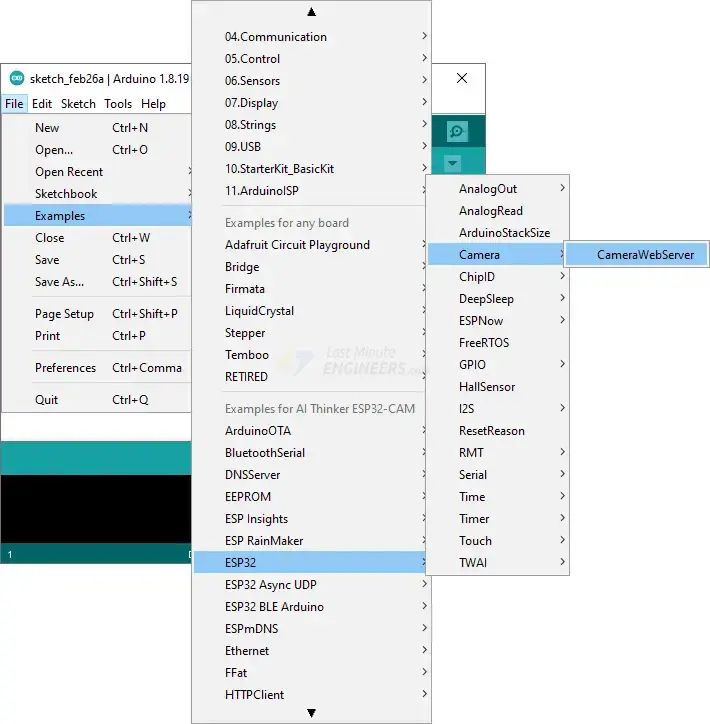The height and width of the screenshot is (724, 710).
Task: Open BluetoothSerial examples submenu
Action: [309, 453]
